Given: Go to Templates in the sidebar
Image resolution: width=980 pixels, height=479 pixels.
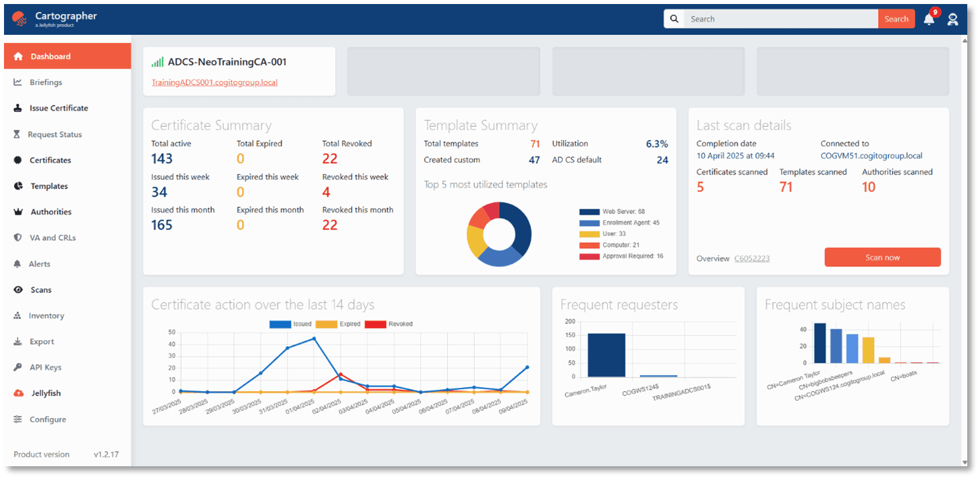Looking at the screenshot, I should click(49, 187).
